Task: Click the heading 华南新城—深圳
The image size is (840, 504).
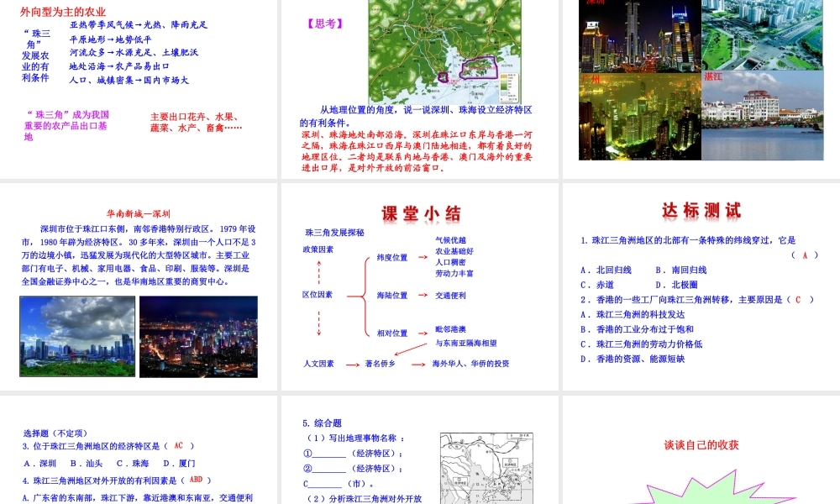Action: pos(139,213)
